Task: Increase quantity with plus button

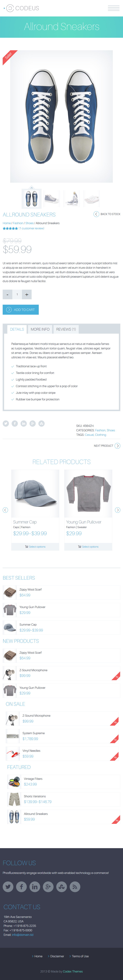Action: tap(27, 294)
